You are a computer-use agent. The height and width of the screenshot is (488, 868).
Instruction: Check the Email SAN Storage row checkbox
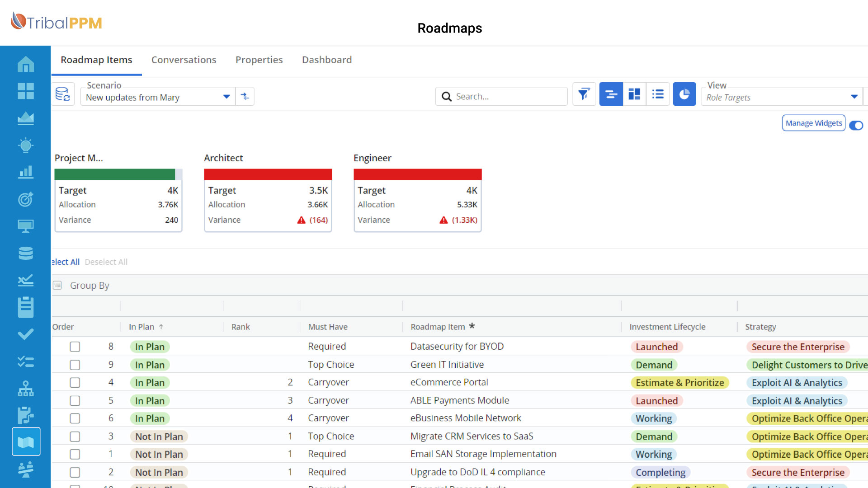pyautogui.click(x=75, y=454)
